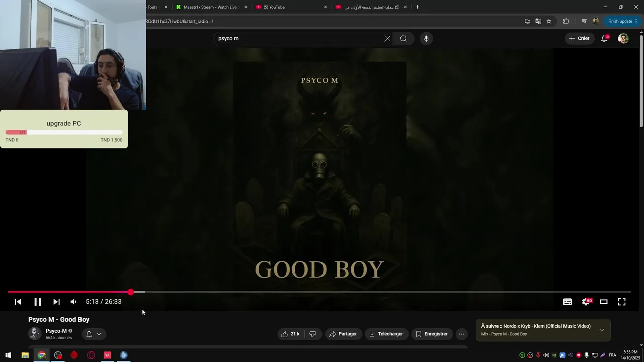
Task: Switch to theater mode
Action: coord(604,302)
